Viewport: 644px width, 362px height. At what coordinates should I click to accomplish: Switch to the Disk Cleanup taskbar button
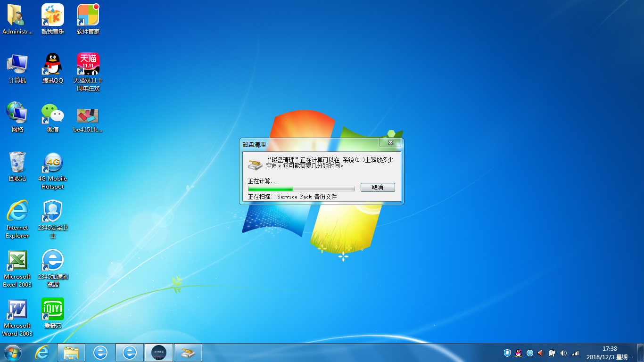point(188,353)
